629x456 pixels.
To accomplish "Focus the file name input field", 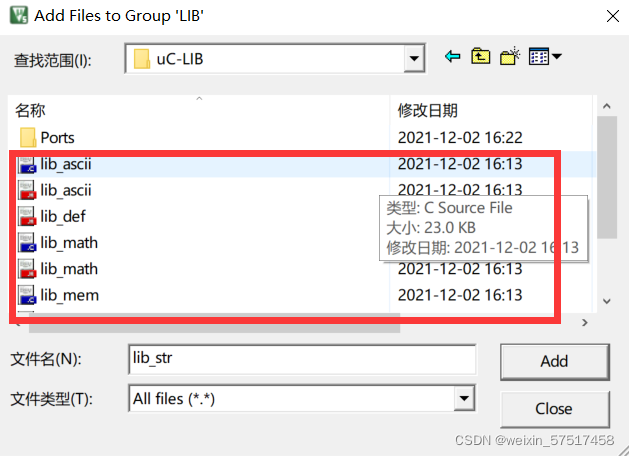I will (302, 359).
